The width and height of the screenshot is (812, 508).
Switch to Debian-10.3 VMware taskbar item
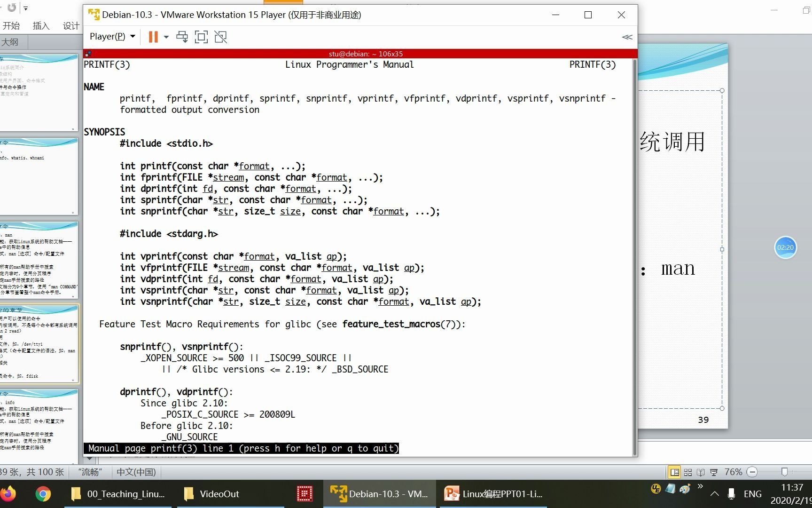[x=379, y=494]
